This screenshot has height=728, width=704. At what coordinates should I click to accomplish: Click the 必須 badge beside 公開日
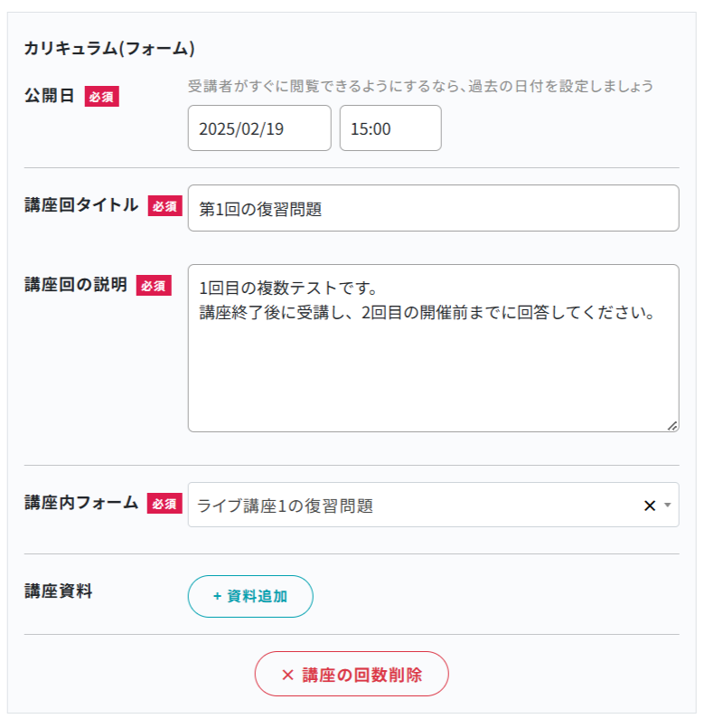pos(102,97)
